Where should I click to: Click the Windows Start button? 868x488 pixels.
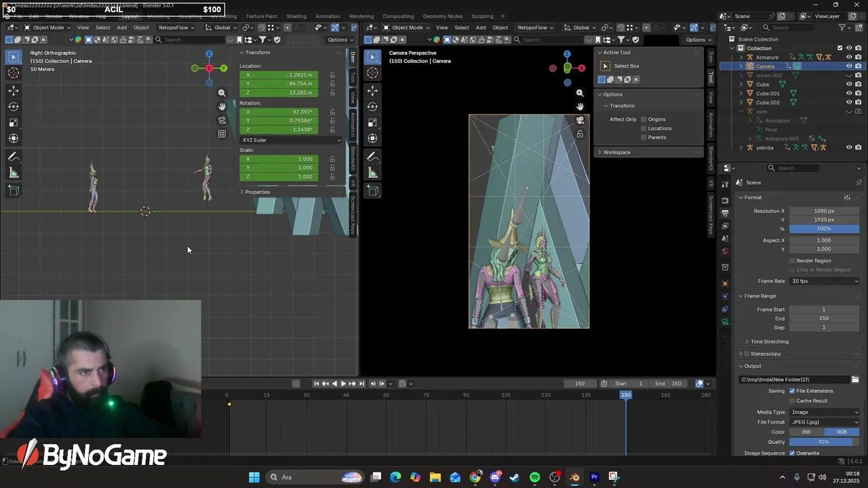(254, 477)
